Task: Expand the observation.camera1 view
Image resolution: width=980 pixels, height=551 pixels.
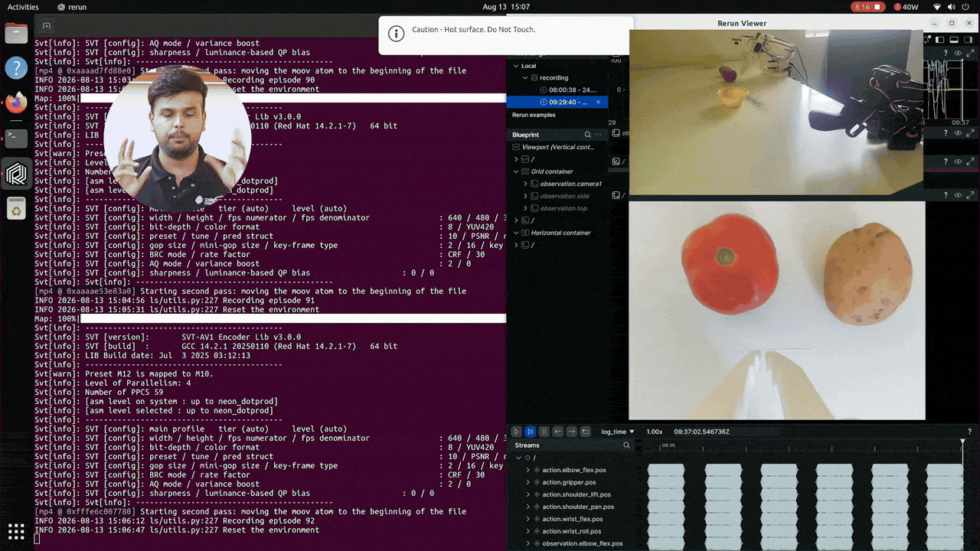Action: (x=525, y=184)
